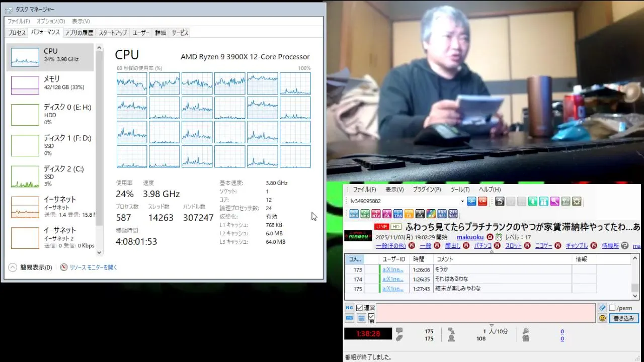Select the channel 4 NTV icon
Viewport: 644px width, 362px height.
376,214
